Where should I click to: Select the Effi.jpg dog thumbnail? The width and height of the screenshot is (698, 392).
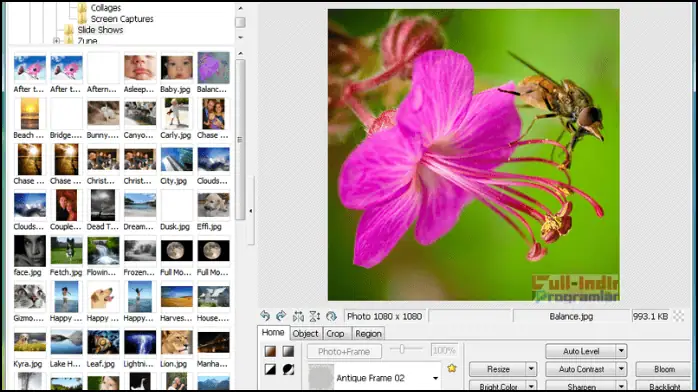[x=213, y=205]
